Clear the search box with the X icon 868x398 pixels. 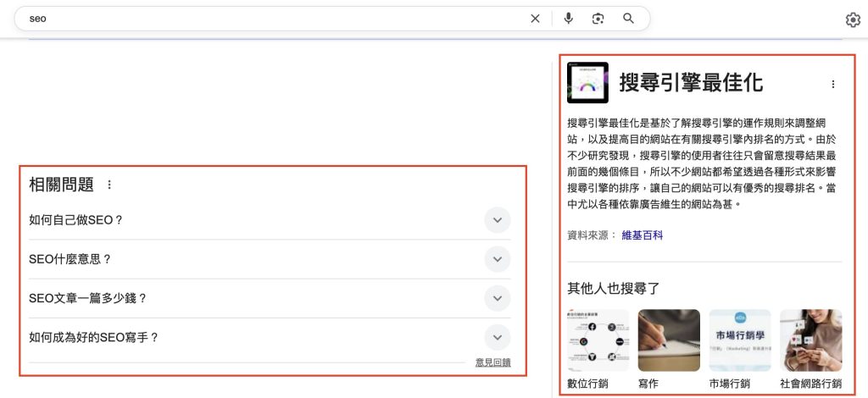[x=535, y=19]
